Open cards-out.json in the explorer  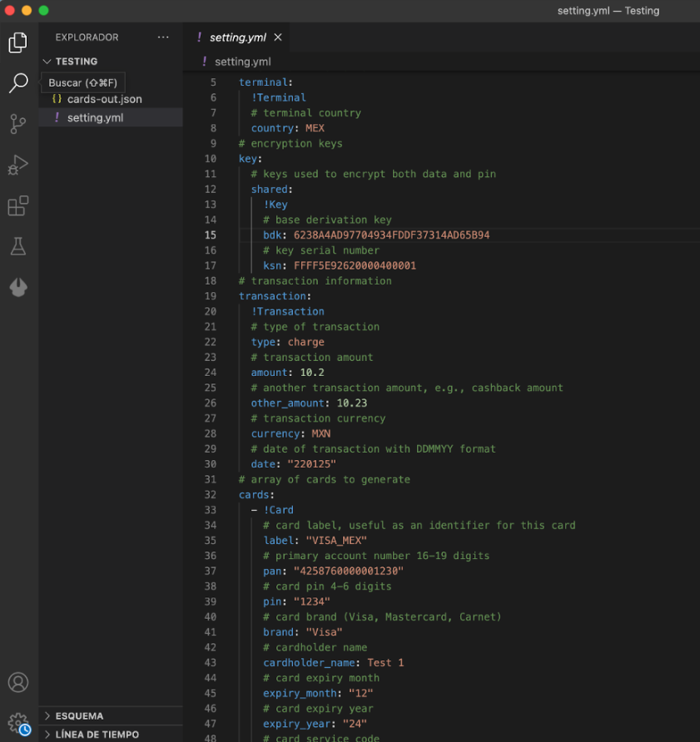(104, 99)
